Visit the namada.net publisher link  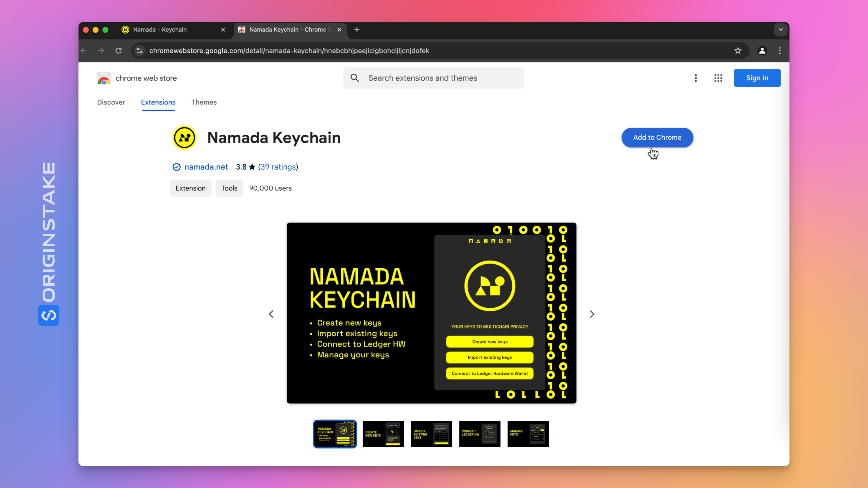coord(206,167)
